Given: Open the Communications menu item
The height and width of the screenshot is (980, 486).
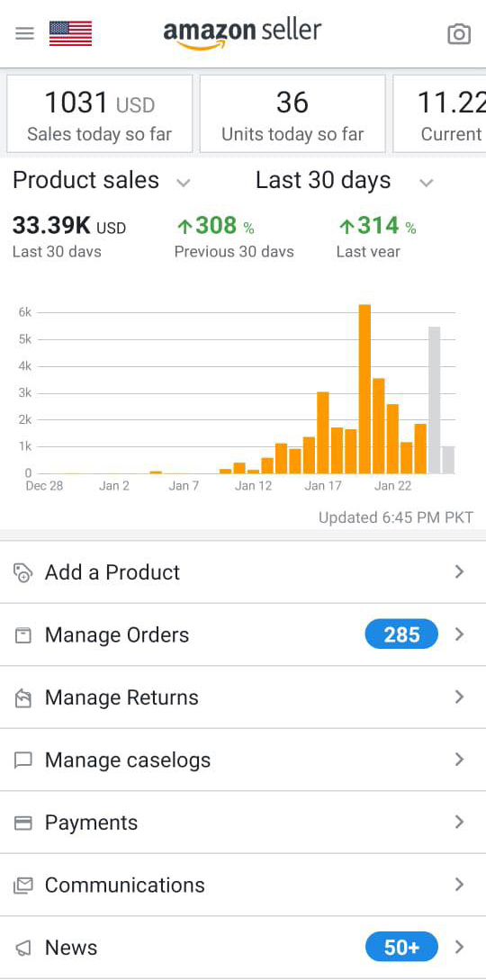Looking at the screenshot, I should pyautogui.click(x=243, y=885).
